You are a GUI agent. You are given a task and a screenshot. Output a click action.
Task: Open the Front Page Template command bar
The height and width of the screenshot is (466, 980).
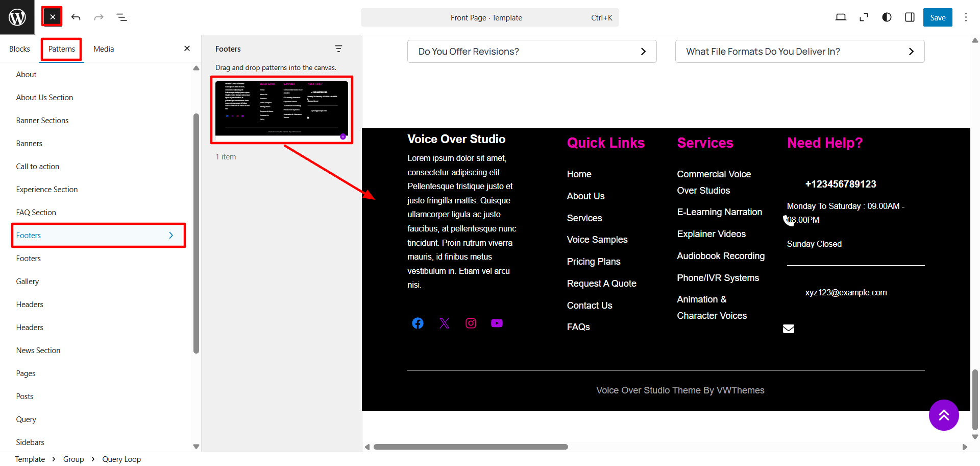point(489,18)
